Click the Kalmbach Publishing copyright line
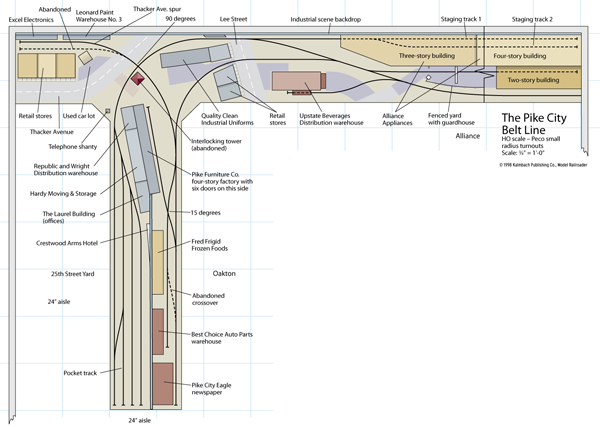This screenshot has width=600, height=427. click(543, 165)
